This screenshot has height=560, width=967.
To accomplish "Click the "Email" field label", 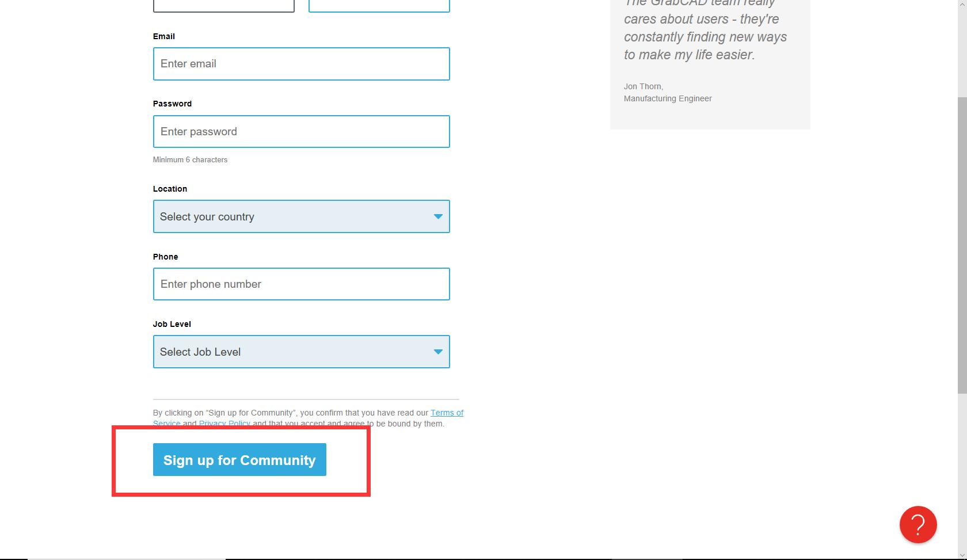I will tap(163, 36).
